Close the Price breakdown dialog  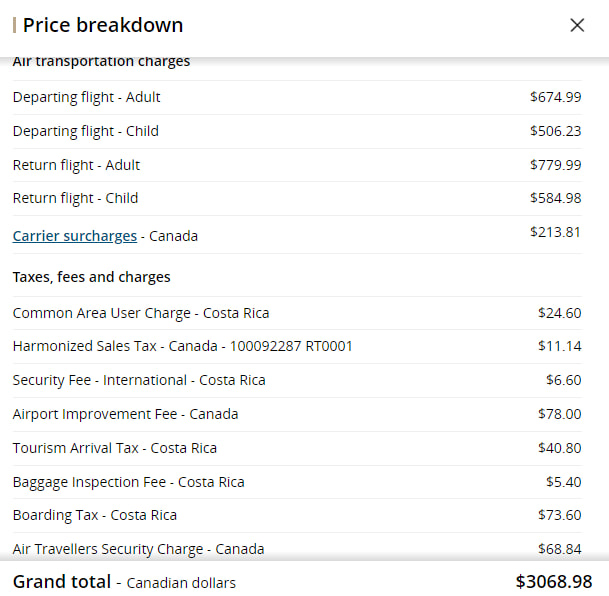coord(577,25)
